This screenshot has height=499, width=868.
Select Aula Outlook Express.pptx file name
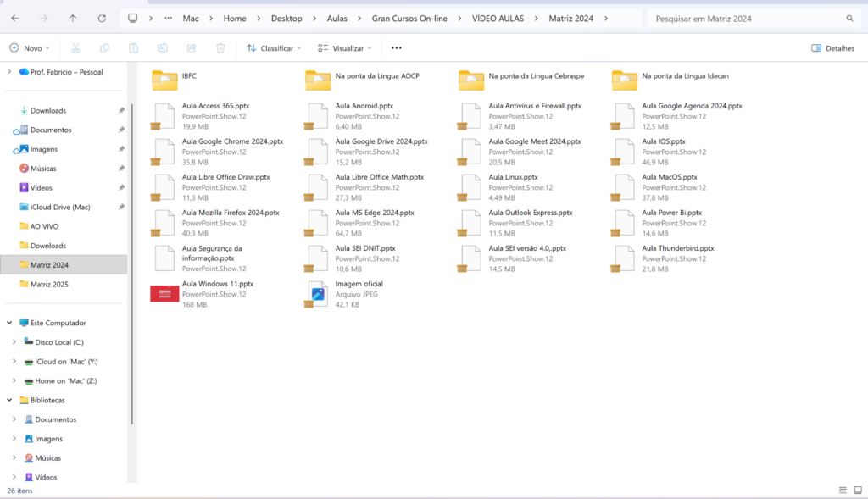pyautogui.click(x=531, y=213)
